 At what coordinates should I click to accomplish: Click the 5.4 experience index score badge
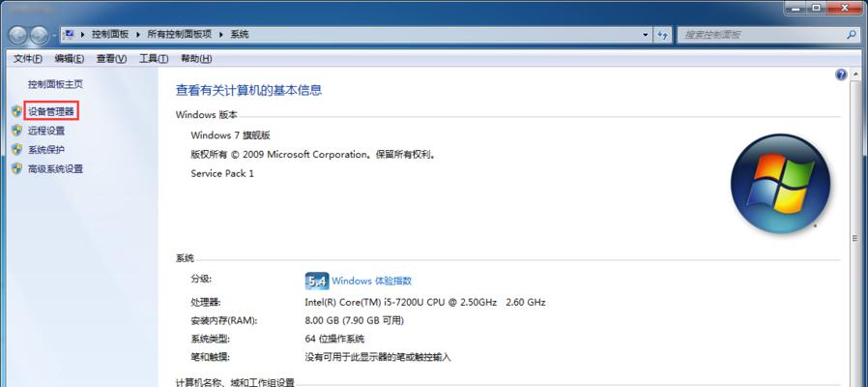pyautogui.click(x=317, y=282)
